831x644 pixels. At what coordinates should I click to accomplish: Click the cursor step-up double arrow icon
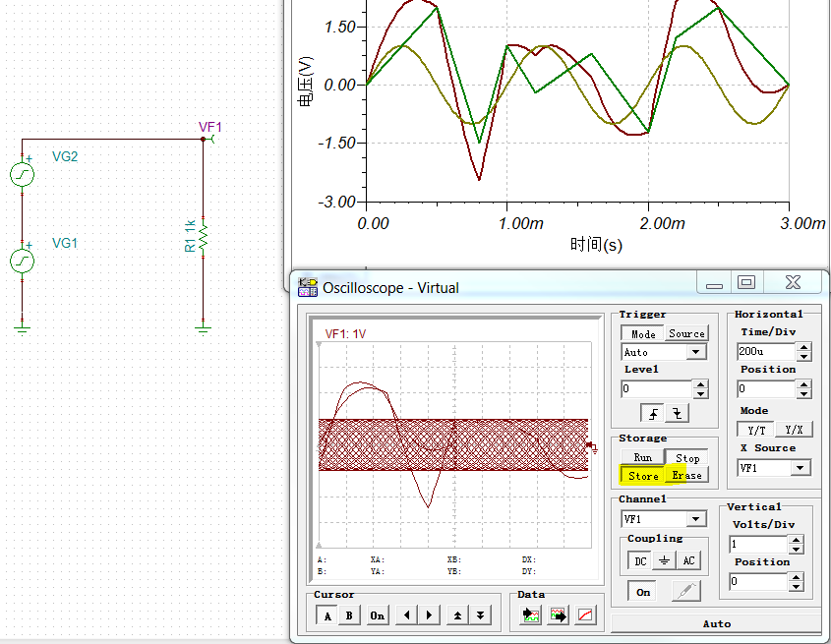457,615
